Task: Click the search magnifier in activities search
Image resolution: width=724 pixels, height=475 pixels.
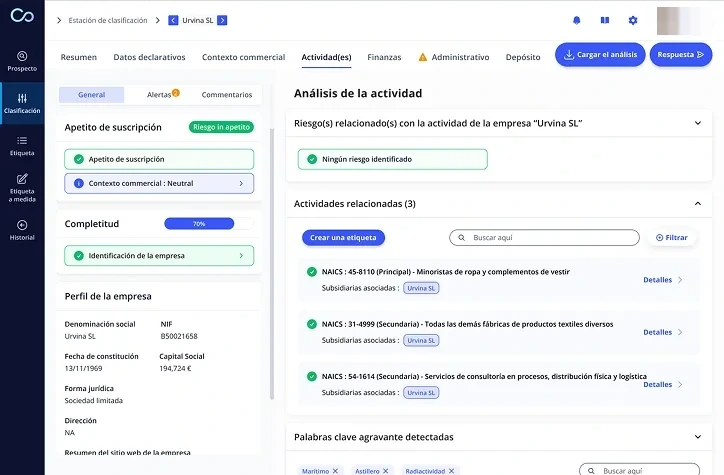Action: pos(461,238)
